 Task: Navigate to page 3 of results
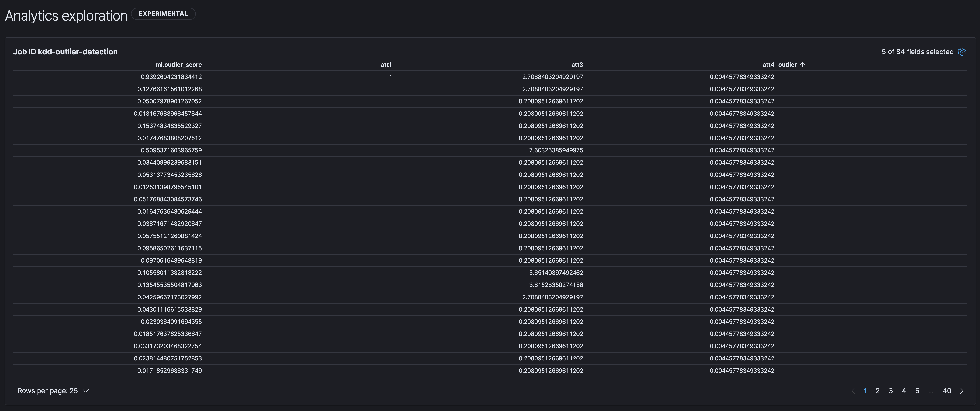coord(891,391)
